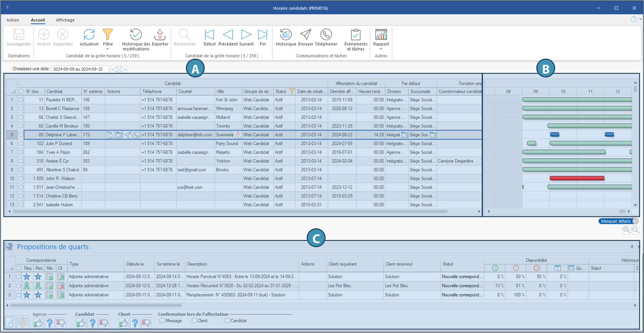Expand the Rapport dropdown
This screenshot has width=644, height=333.
click(x=381, y=49)
